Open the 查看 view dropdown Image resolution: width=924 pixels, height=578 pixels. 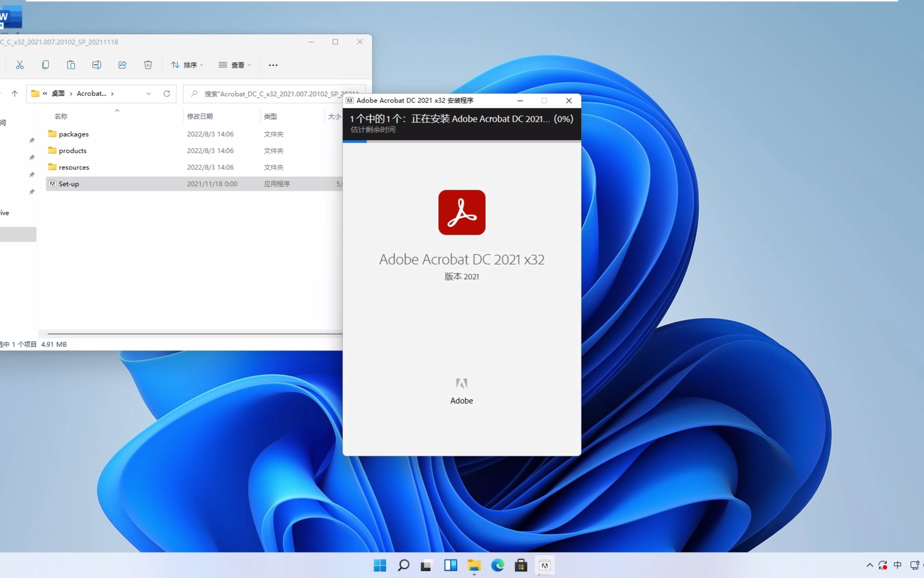tap(235, 65)
